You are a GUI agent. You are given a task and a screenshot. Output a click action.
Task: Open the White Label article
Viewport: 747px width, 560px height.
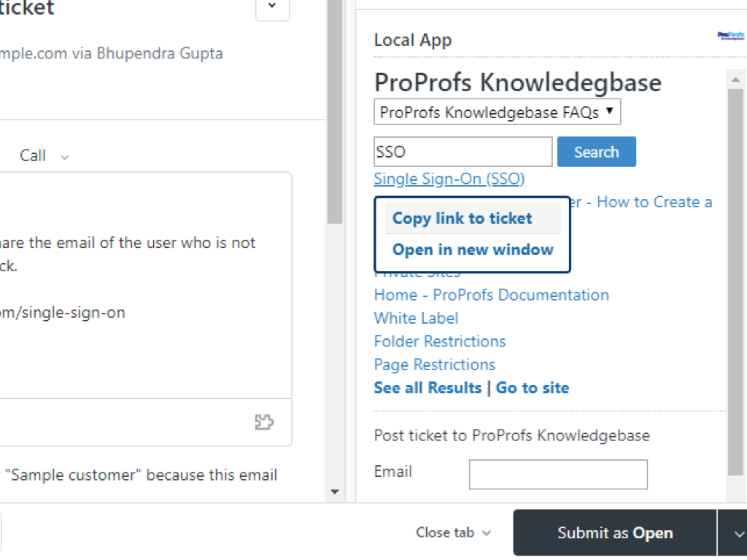point(416,319)
